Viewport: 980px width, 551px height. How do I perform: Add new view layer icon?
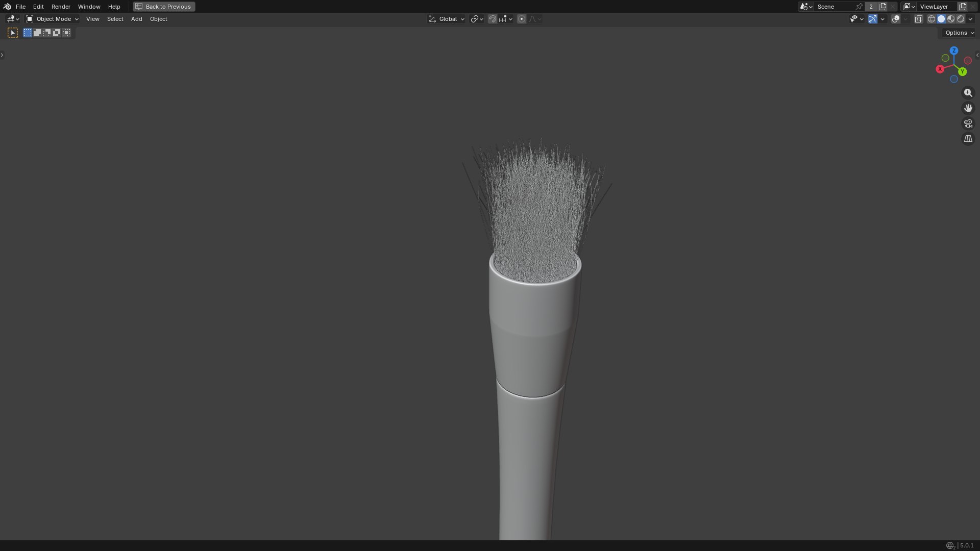click(x=963, y=7)
